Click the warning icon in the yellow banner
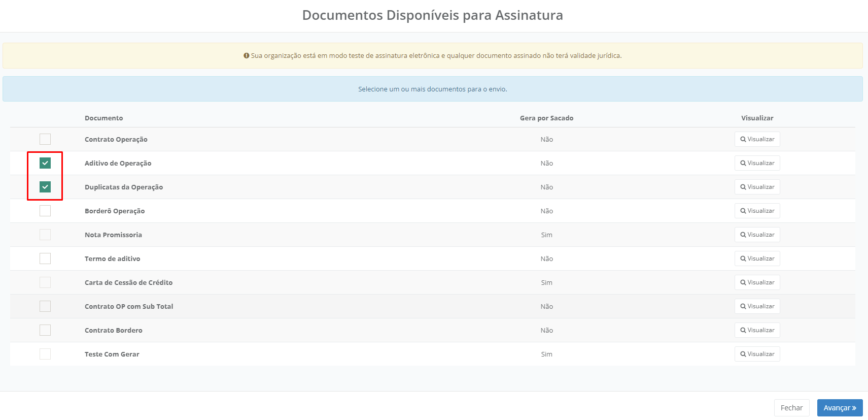Image resolution: width=868 pixels, height=420 pixels. 247,56
